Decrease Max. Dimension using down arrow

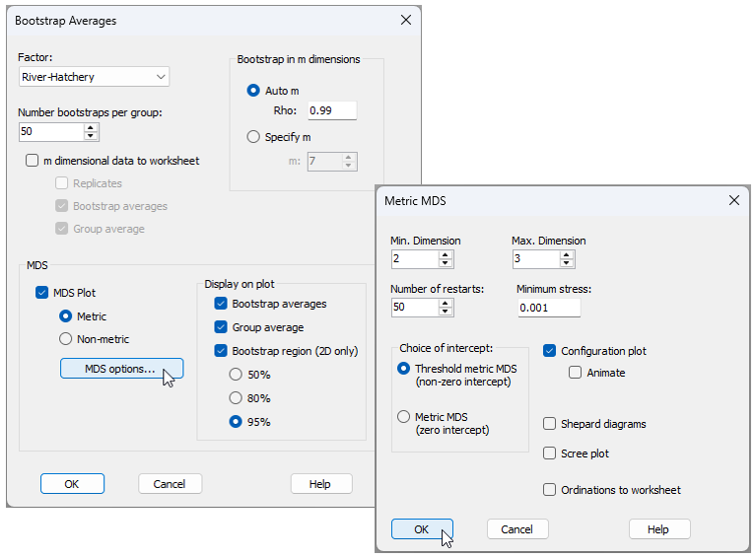pos(566,264)
